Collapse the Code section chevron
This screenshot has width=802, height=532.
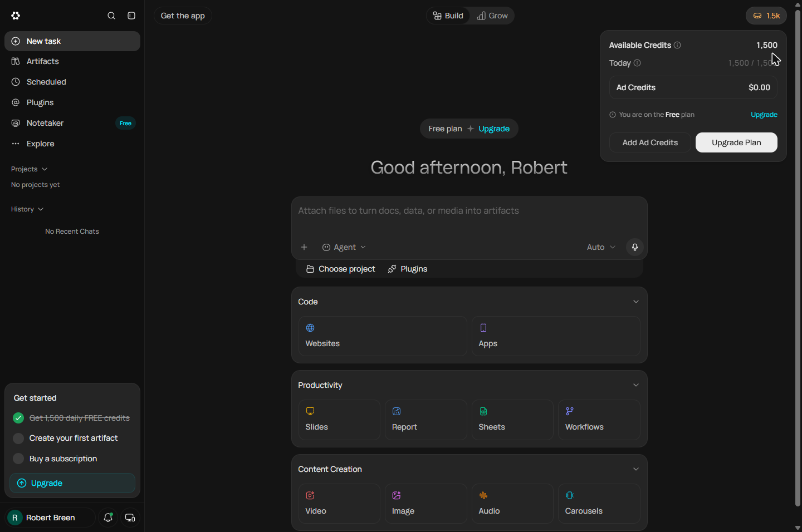pyautogui.click(x=636, y=302)
